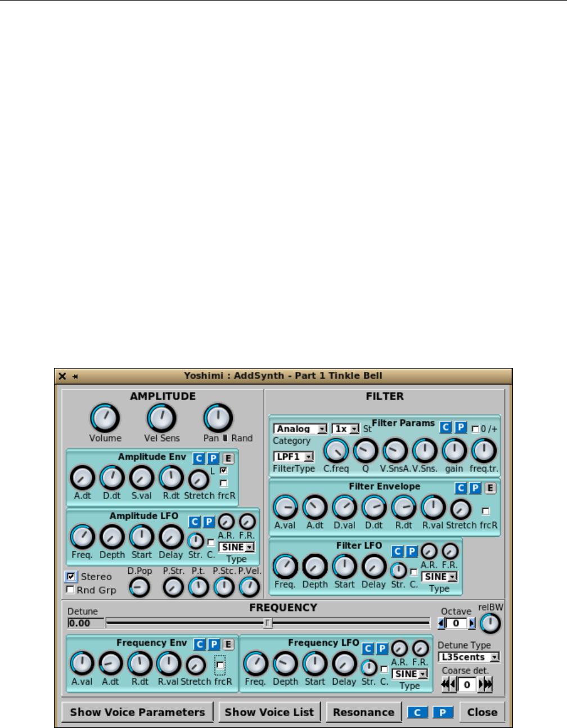The height and width of the screenshot is (728, 567).
Task: Click the Detune slider handle
Action: 268,623
